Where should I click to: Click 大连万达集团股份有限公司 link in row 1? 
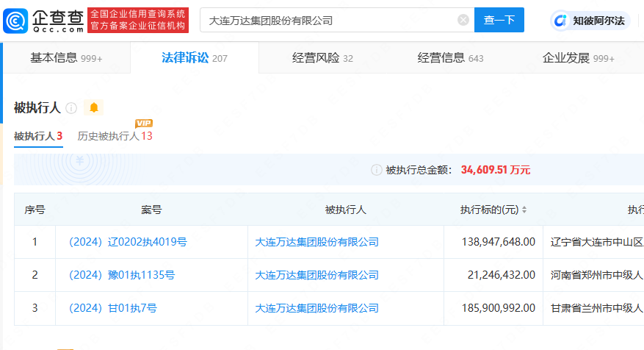point(316,242)
